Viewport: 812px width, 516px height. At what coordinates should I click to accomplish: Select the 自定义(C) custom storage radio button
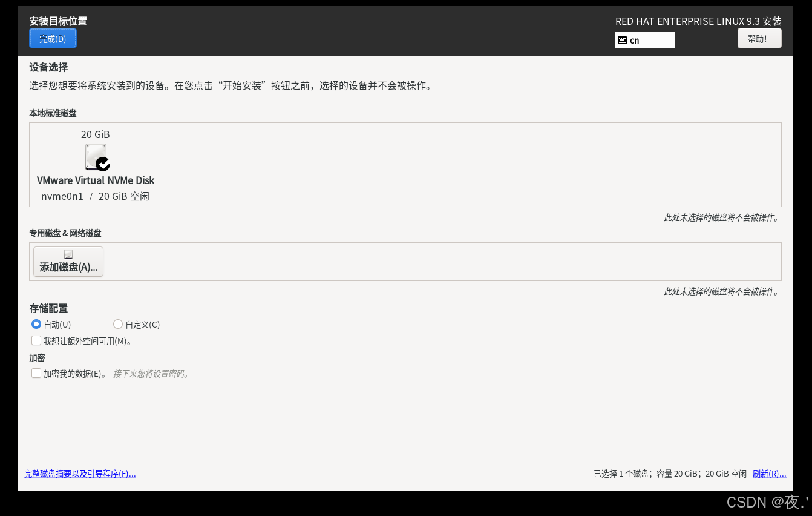click(x=118, y=324)
